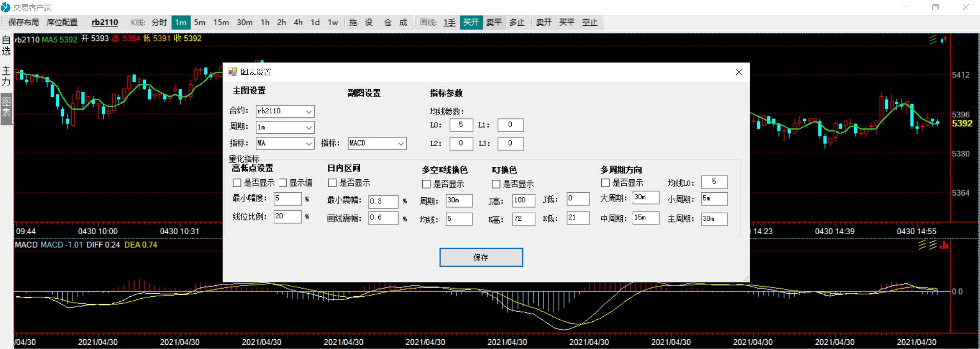
Task: Click the 最小震幅 input field
Action: pyautogui.click(x=383, y=201)
